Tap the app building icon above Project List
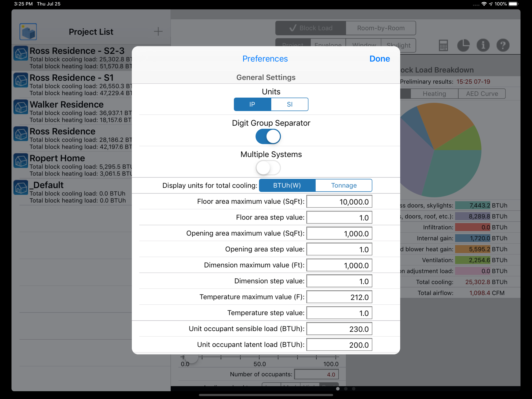Viewport: 532px width, 399px height. click(28, 32)
